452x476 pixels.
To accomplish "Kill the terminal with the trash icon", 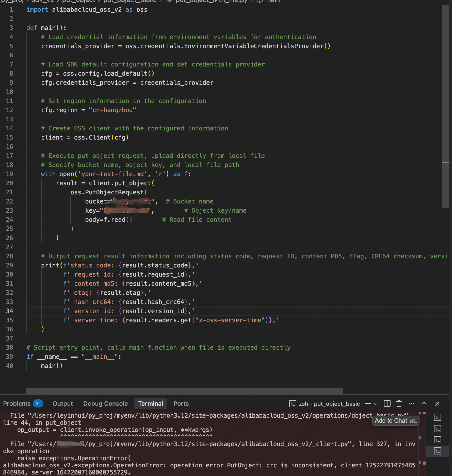I will (399, 403).
